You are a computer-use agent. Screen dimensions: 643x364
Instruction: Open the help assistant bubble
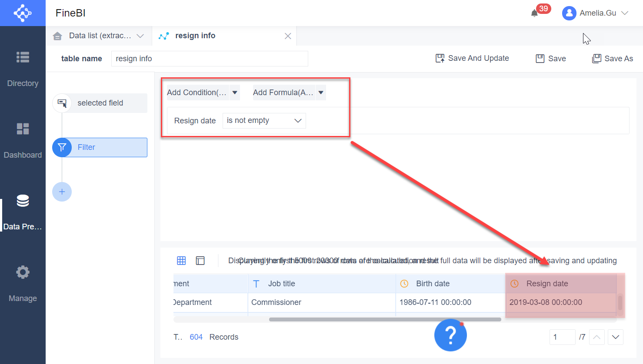tap(450, 335)
